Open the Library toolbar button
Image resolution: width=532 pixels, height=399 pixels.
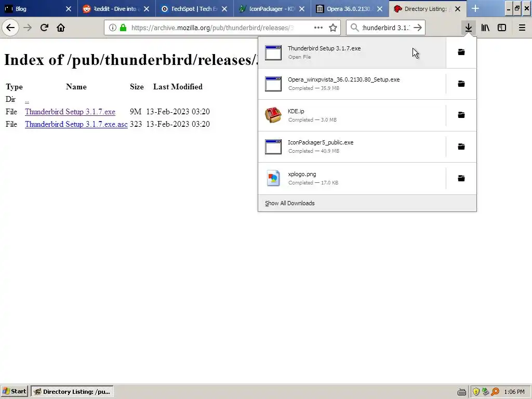485,28
